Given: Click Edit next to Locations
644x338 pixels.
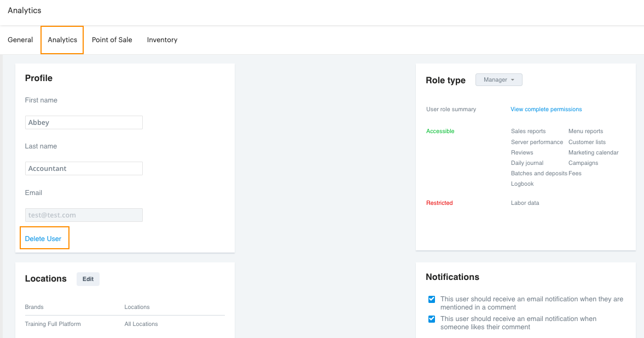Looking at the screenshot, I should tap(88, 279).
